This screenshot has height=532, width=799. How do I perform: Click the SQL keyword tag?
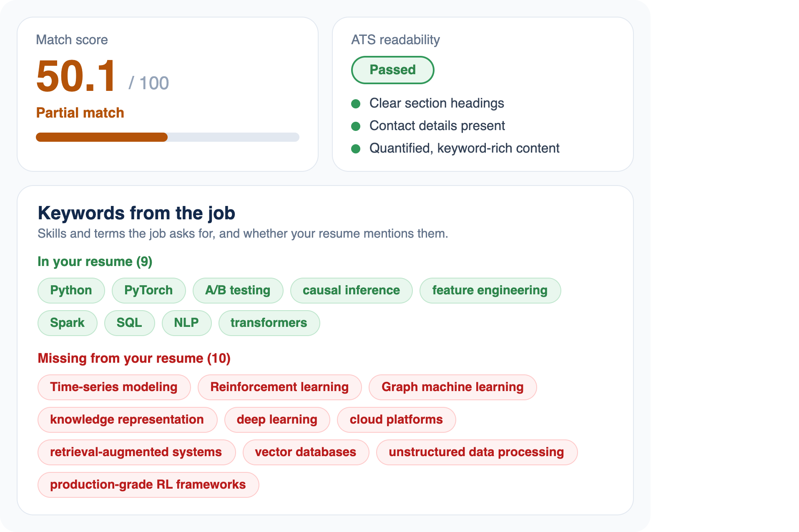point(129,323)
